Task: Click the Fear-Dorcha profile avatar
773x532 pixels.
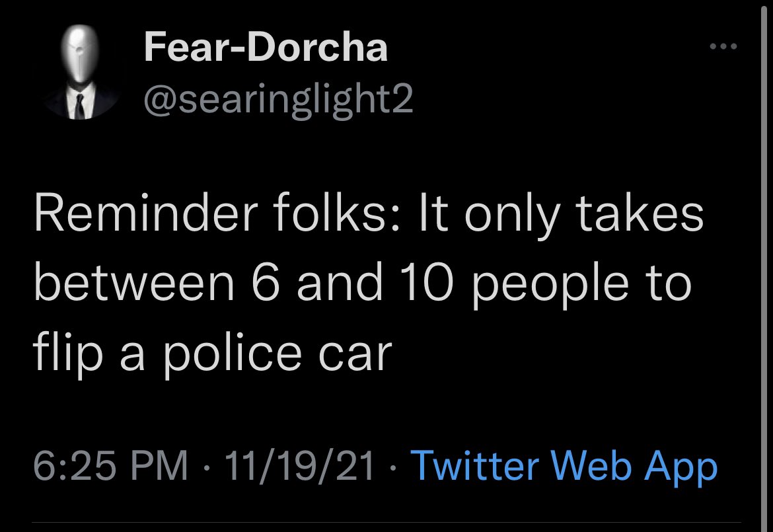Action: (x=80, y=72)
